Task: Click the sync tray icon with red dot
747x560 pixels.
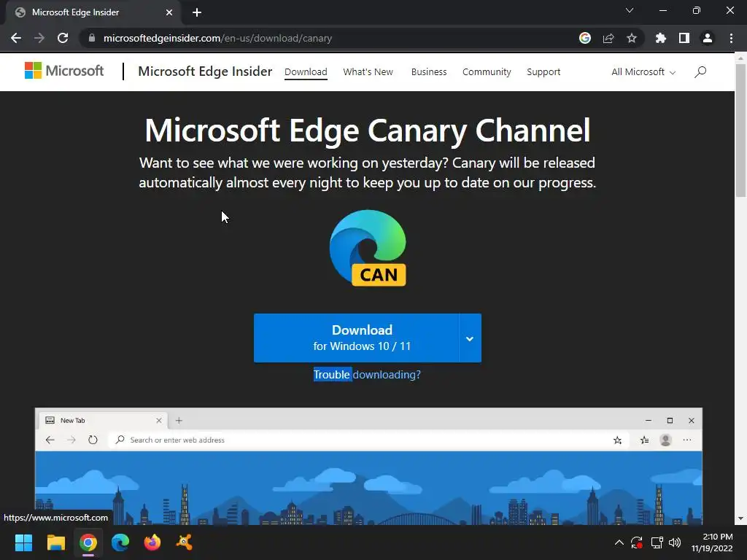Action: pos(637,542)
